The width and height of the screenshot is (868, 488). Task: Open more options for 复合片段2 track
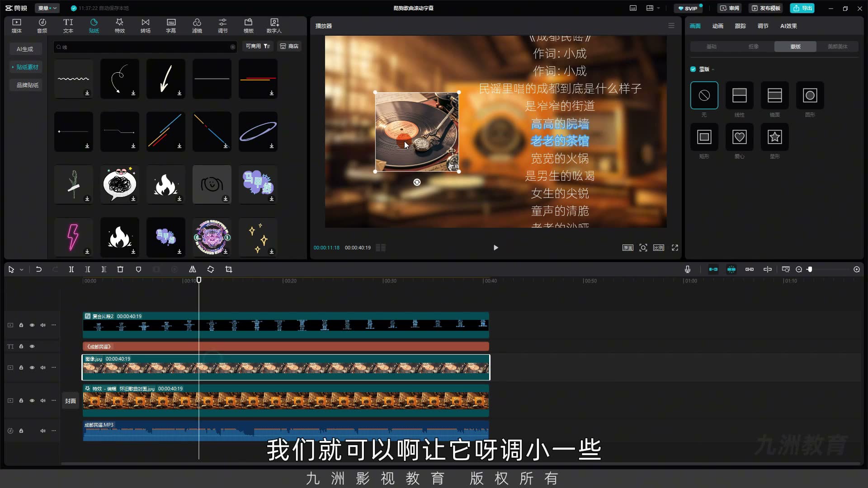[x=54, y=325]
